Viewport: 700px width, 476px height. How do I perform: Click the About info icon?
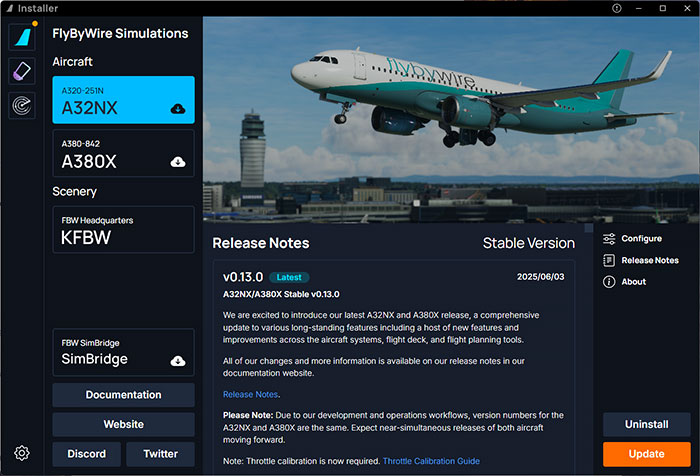coord(609,282)
